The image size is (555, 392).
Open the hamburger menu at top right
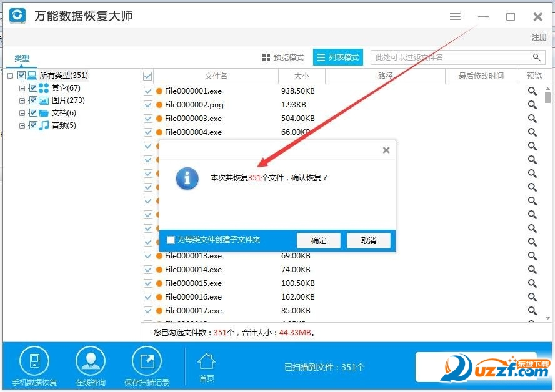pos(456,16)
